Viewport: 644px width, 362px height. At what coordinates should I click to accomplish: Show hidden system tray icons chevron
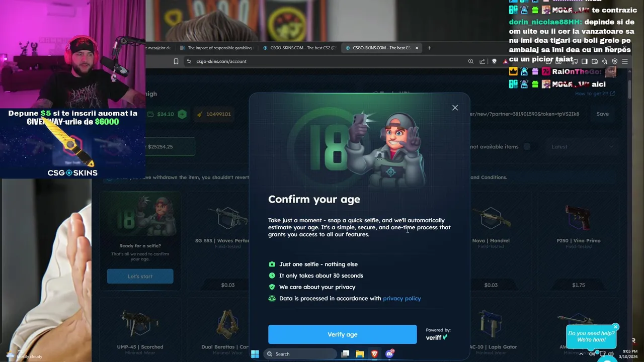pos(581,354)
